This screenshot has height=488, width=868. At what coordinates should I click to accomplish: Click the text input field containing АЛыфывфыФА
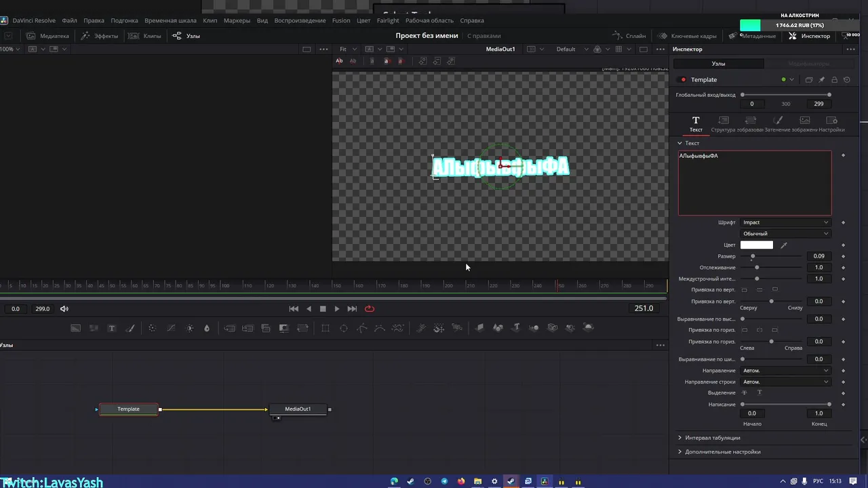click(x=755, y=183)
